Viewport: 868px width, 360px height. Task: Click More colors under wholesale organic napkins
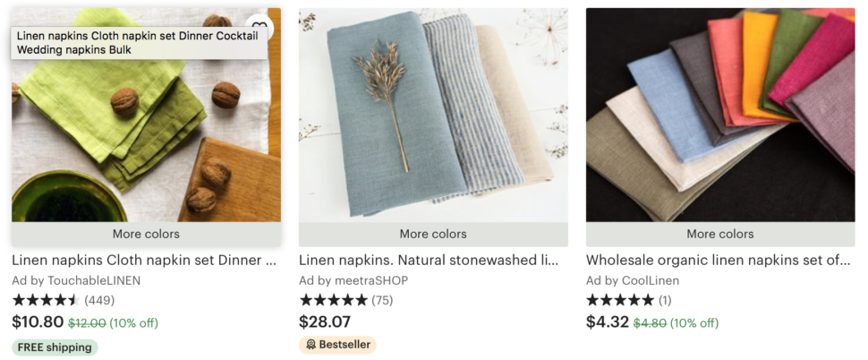click(x=720, y=234)
